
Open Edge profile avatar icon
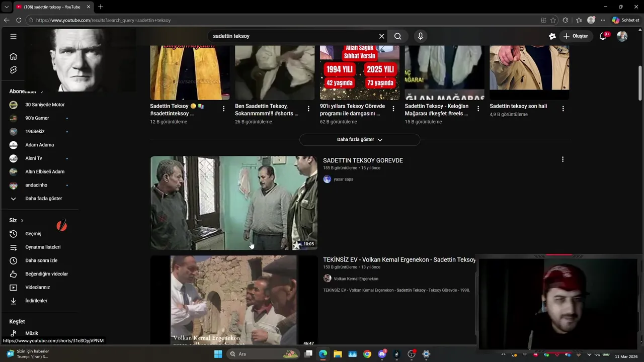click(x=591, y=20)
